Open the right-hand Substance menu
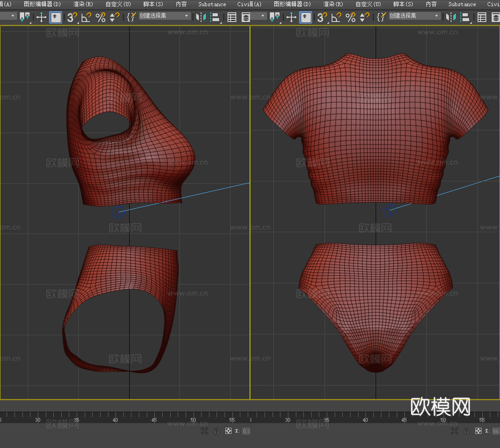The image size is (500, 448). click(462, 4)
